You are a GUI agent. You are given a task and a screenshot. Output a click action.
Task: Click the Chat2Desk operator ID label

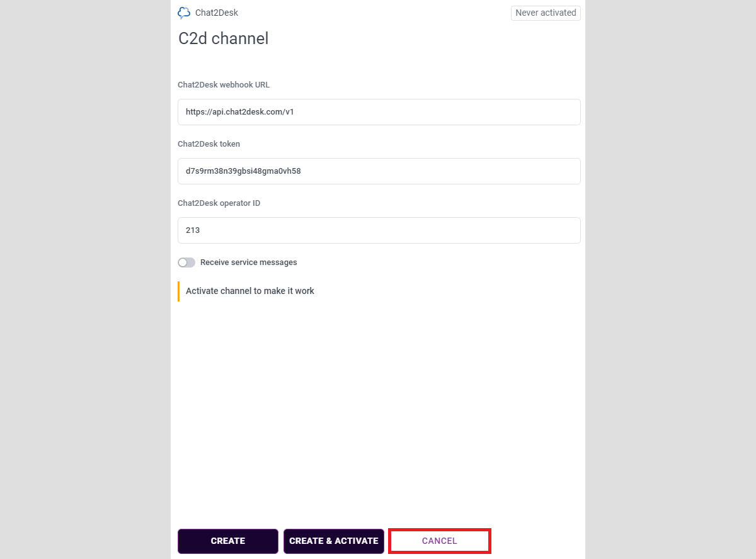click(x=219, y=203)
